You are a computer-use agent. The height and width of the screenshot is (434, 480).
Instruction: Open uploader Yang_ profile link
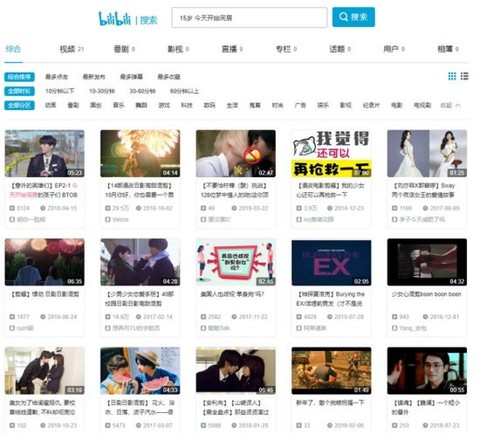413,328
